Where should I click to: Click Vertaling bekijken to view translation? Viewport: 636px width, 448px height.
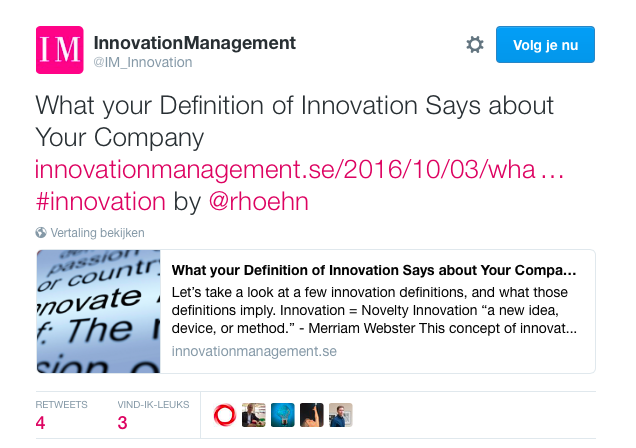click(97, 233)
